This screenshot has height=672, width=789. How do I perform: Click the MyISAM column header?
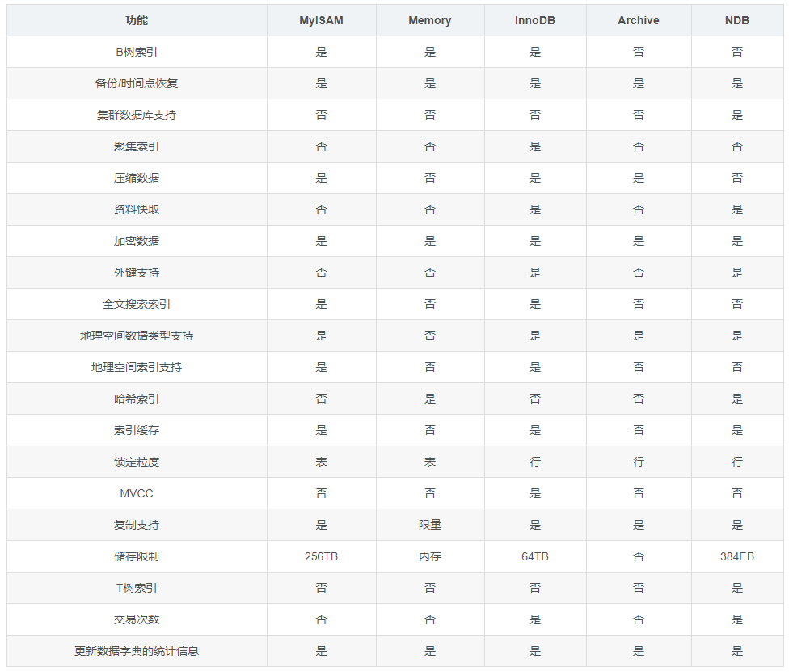321,21
